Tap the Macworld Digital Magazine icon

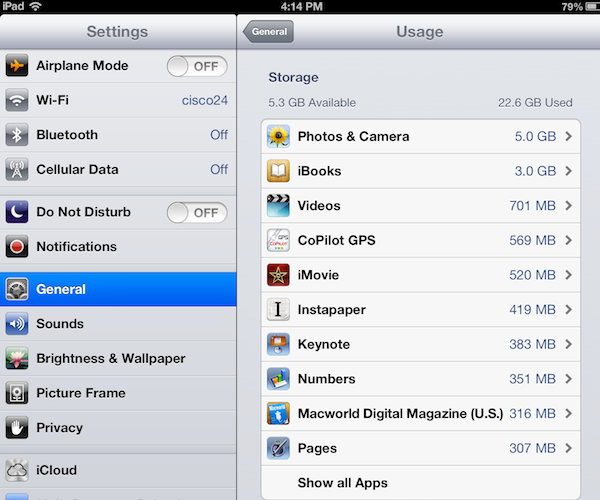[278, 413]
